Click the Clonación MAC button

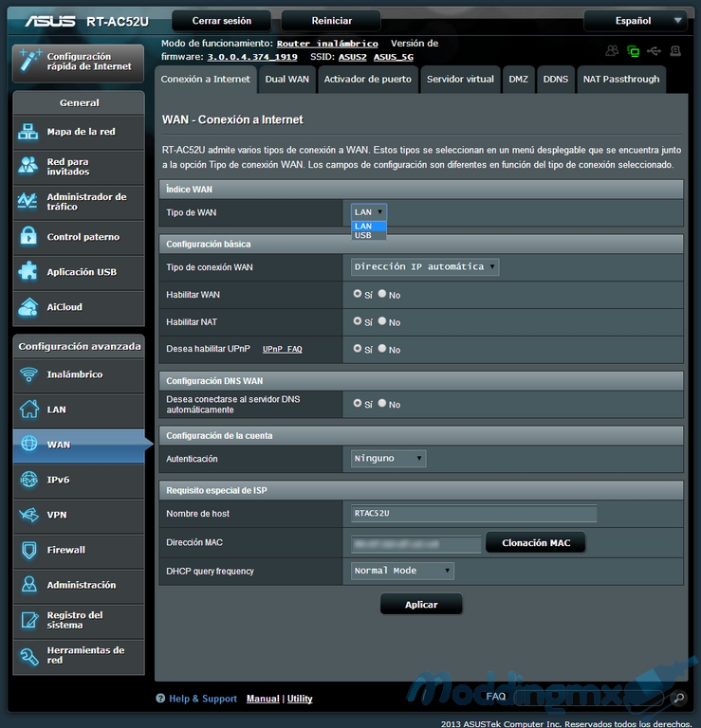[x=536, y=543]
